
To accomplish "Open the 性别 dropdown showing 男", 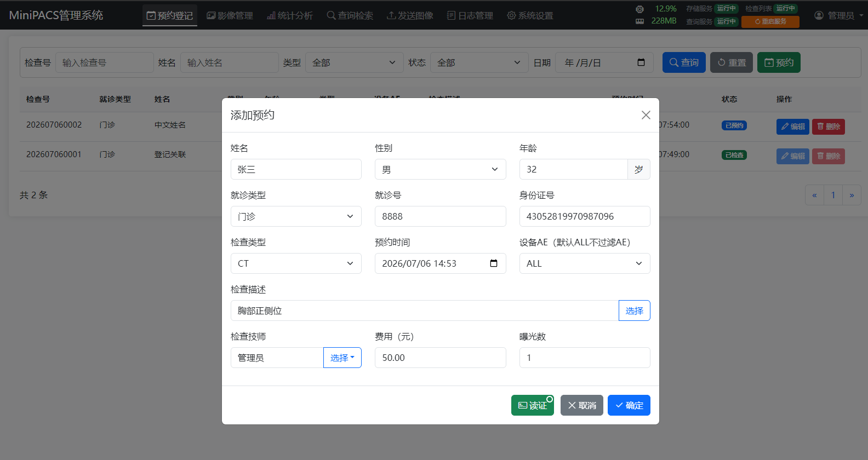I will 440,169.
